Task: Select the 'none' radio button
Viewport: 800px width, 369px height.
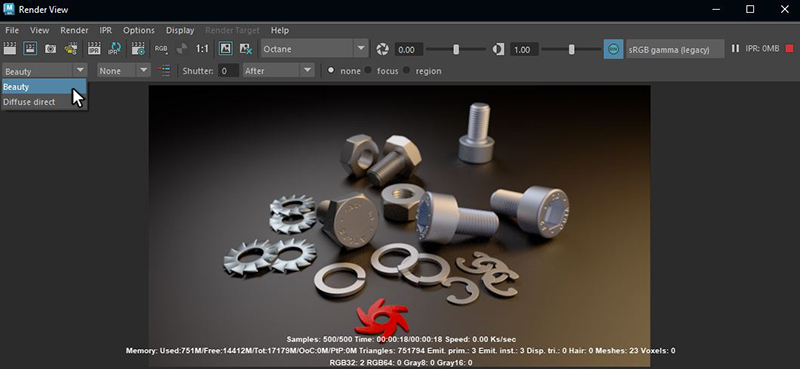Action: (331, 70)
